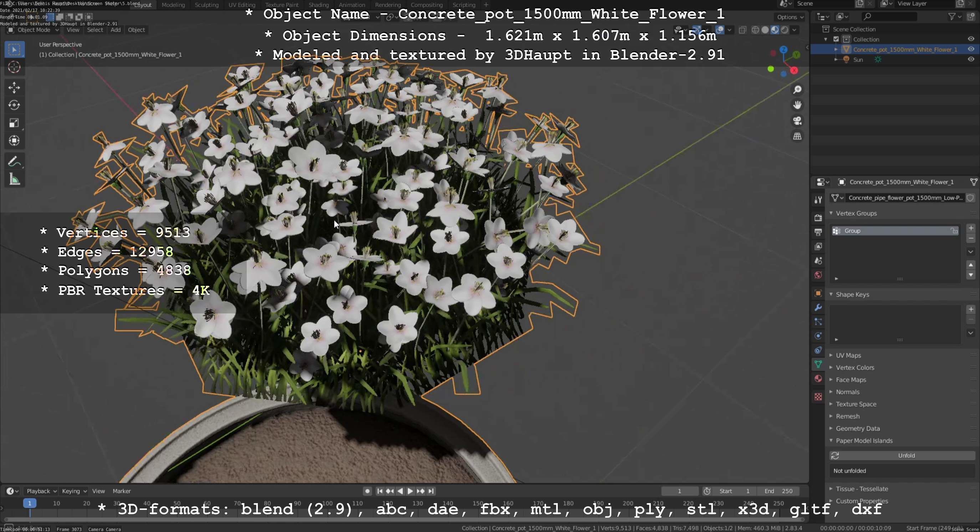Open Physics properties tab
The image size is (980, 532).
pyautogui.click(x=818, y=336)
